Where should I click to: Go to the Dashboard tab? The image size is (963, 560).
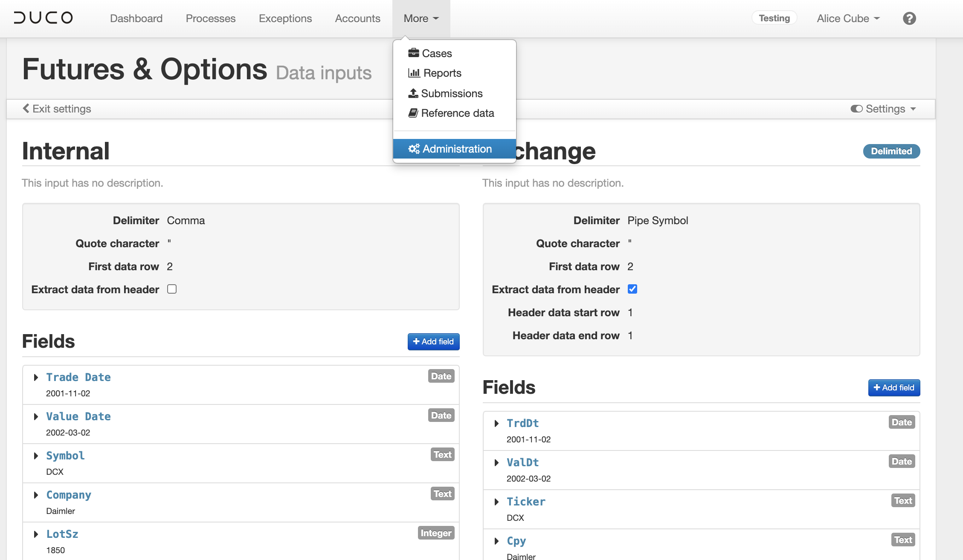tap(136, 18)
